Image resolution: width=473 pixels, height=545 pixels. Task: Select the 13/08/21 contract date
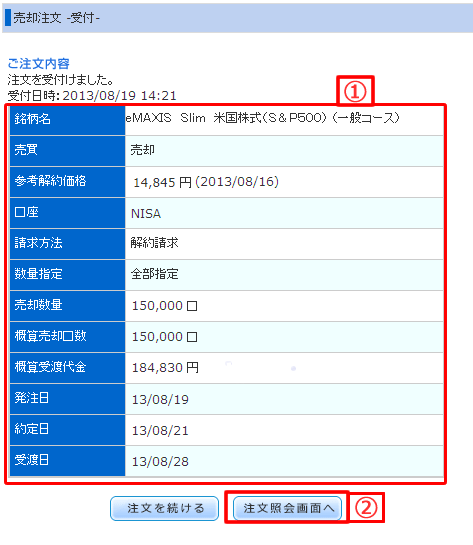coord(160,431)
